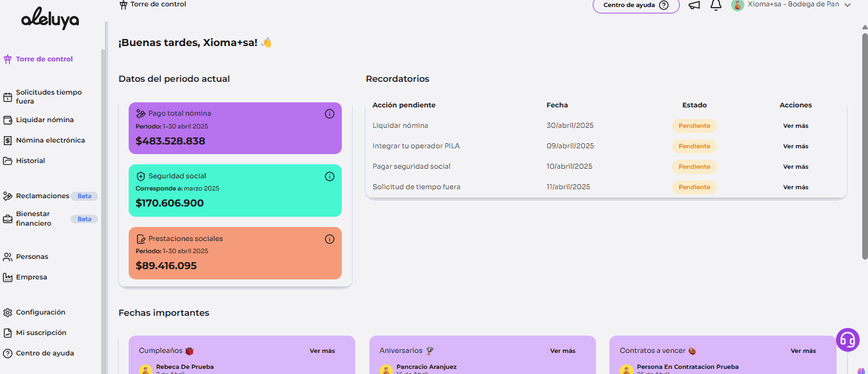This screenshot has height=374, width=868.
Task: Open Empresa in sidebar
Action: click(31, 277)
